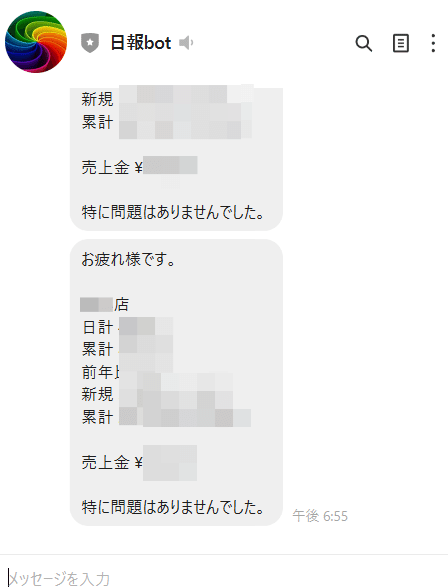The height and width of the screenshot is (587, 448).
Task: Click the 午後 6:55 timestamp
Action: tap(320, 516)
